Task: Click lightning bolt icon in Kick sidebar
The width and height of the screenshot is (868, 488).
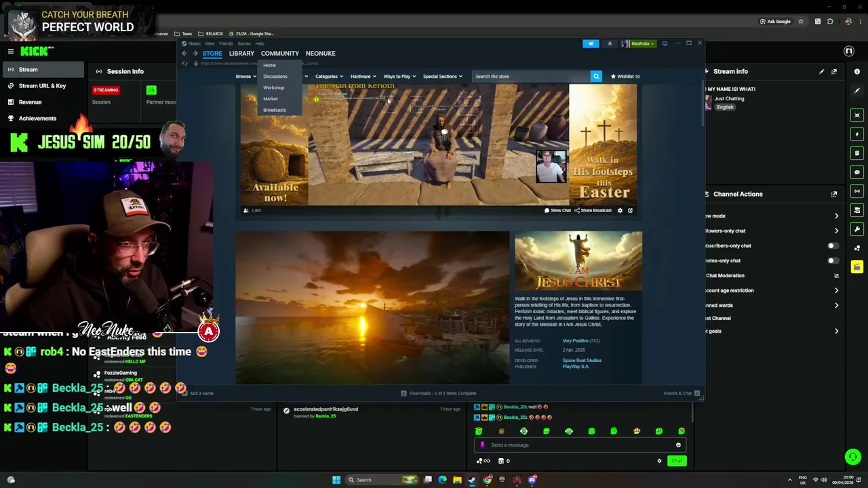Action: pyautogui.click(x=857, y=134)
